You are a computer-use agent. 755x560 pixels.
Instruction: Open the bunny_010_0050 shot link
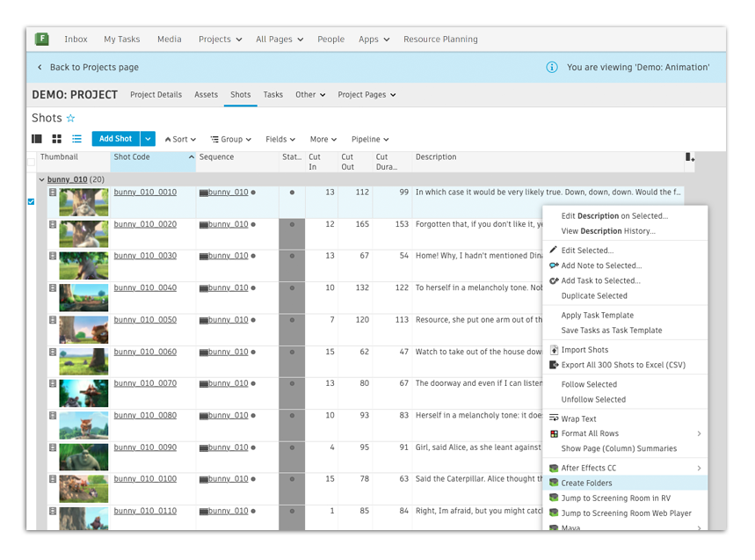(x=145, y=320)
